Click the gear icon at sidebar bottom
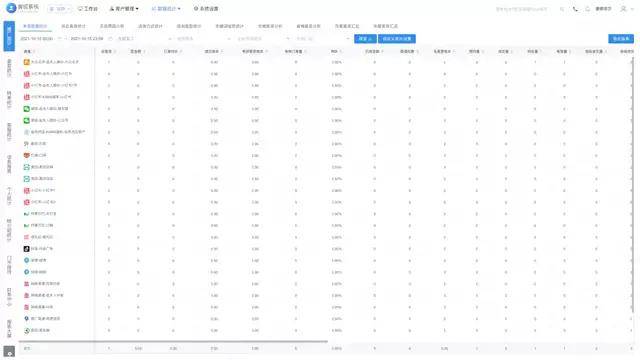The image size is (640, 360). tap(9, 352)
